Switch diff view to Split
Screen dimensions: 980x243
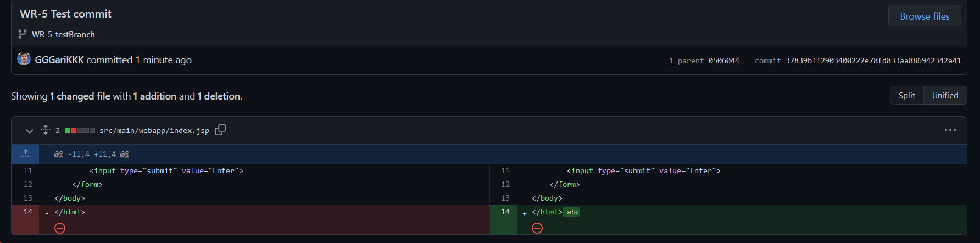[907, 96]
